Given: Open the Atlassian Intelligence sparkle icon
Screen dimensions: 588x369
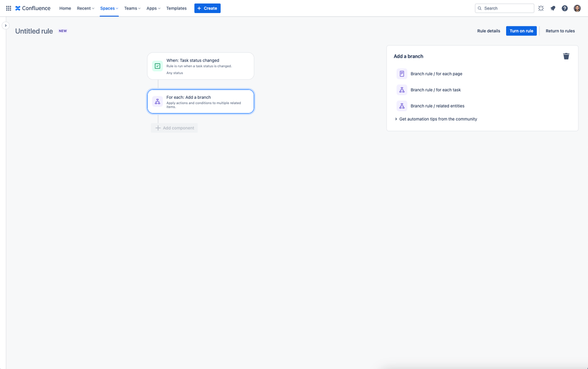Looking at the screenshot, I should pyautogui.click(x=541, y=8).
